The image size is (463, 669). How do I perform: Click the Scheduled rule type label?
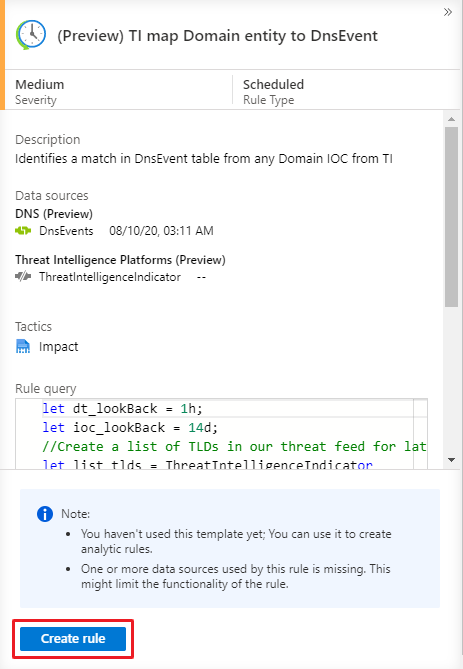274,84
